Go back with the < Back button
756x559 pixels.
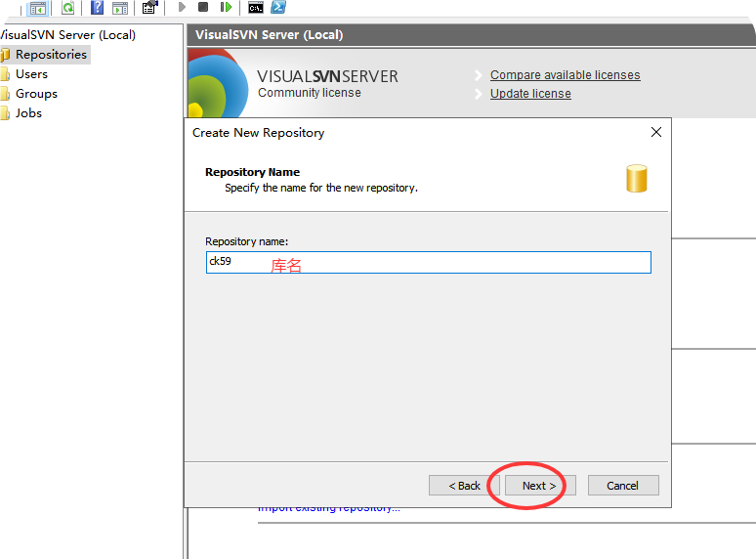464,485
